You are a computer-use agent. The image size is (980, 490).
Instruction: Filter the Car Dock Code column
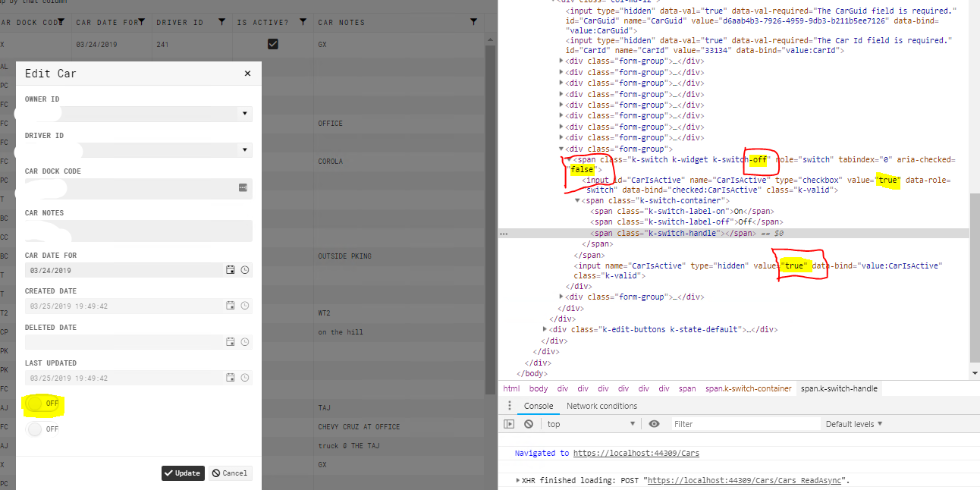61,22
